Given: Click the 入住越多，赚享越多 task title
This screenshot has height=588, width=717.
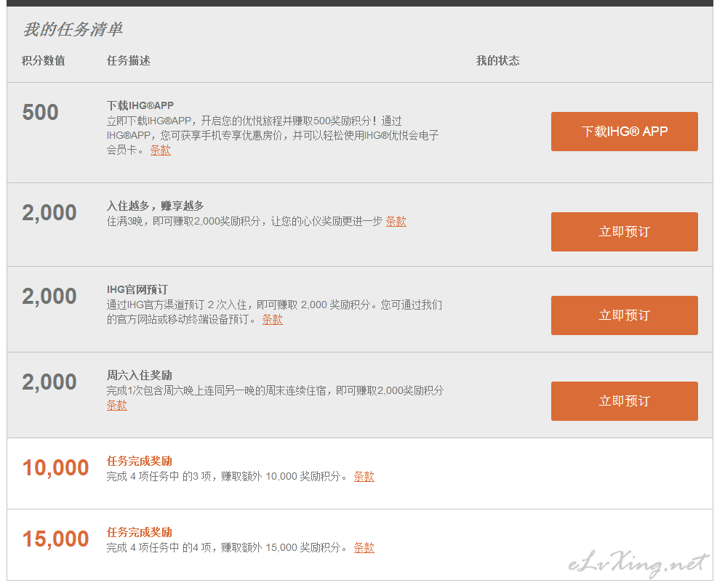Looking at the screenshot, I should [155, 206].
